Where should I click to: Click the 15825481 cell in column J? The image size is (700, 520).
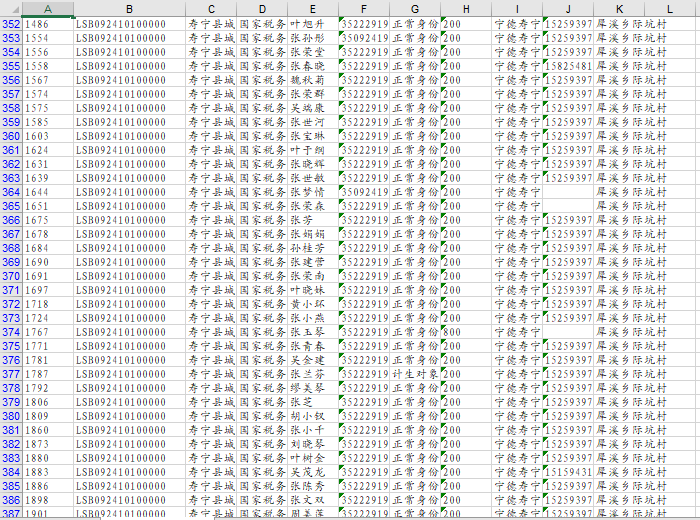[x=568, y=66]
